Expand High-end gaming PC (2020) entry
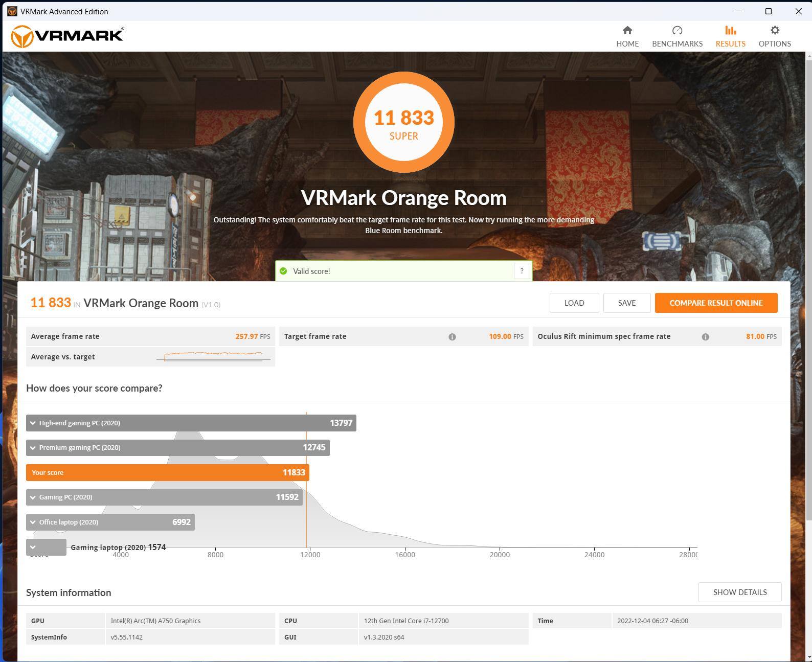Image resolution: width=812 pixels, height=662 pixels. pyautogui.click(x=33, y=423)
